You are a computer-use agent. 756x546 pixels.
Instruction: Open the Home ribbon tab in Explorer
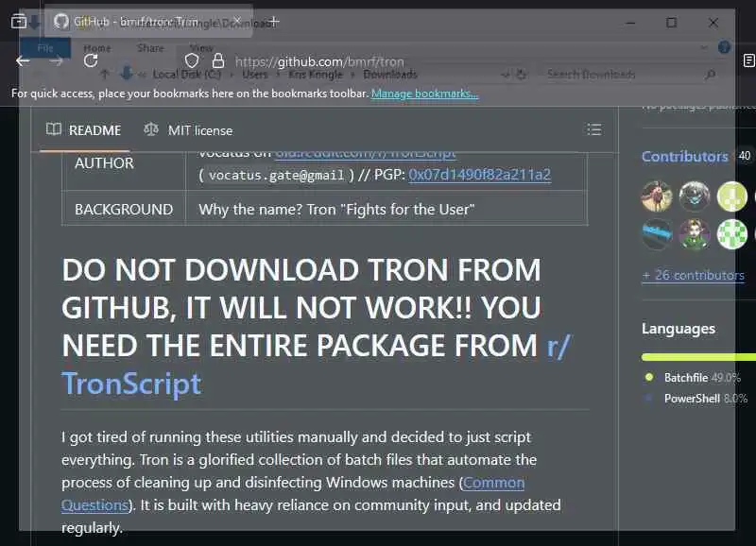coord(97,48)
